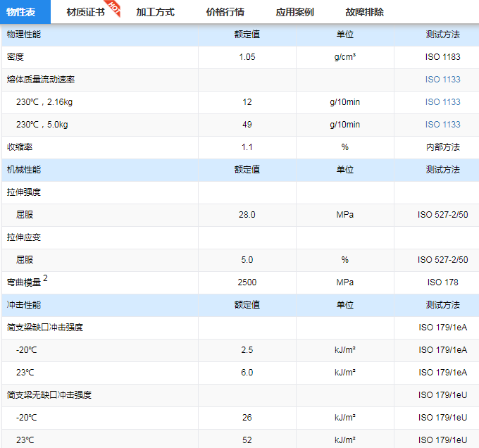The height and width of the screenshot is (448, 479).
Task: Click the ISO 178 test method cell
Action: click(442, 282)
